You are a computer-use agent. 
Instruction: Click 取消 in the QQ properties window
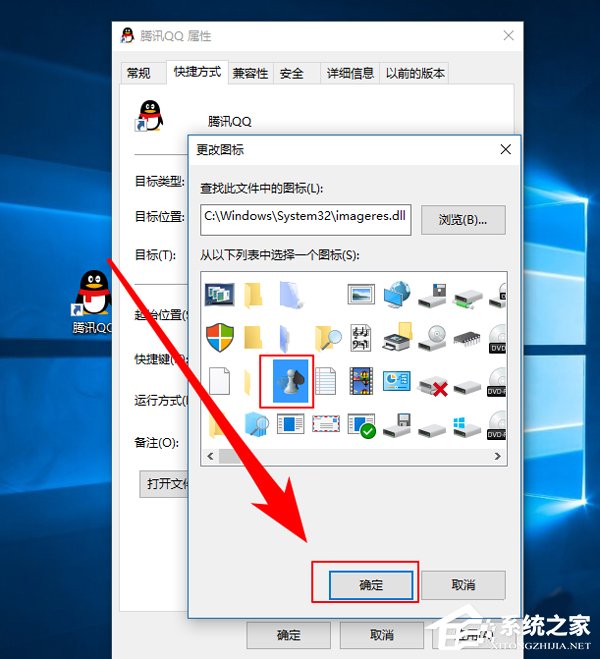click(x=382, y=635)
